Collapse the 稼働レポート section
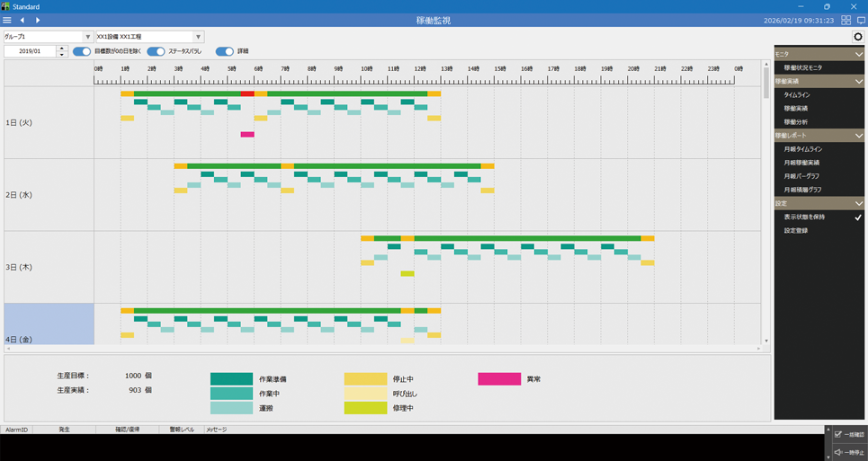The width and height of the screenshot is (868, 461). pyautogui.click(x=858, y=136)
